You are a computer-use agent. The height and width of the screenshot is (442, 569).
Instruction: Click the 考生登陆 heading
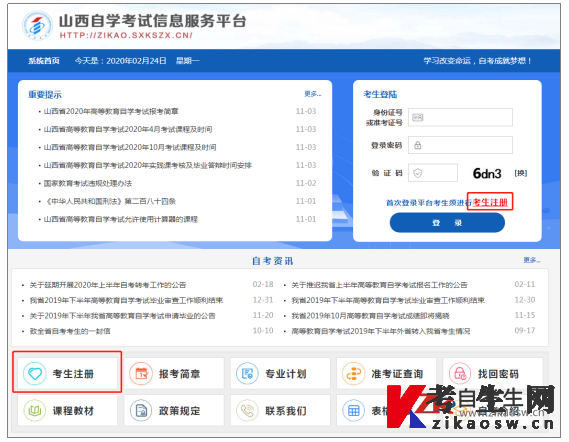(x=380, y=94)
